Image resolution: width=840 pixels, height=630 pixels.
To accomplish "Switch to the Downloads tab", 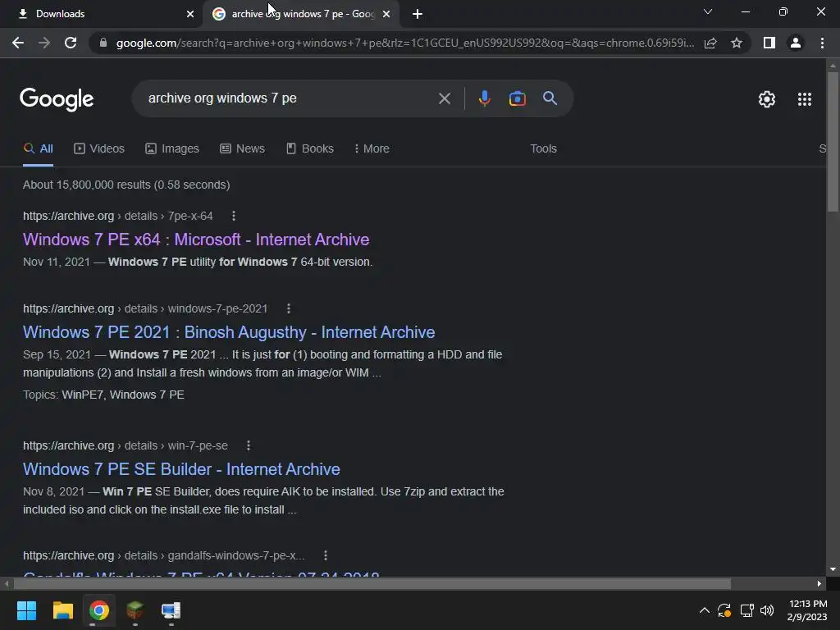I will (100, 14).
